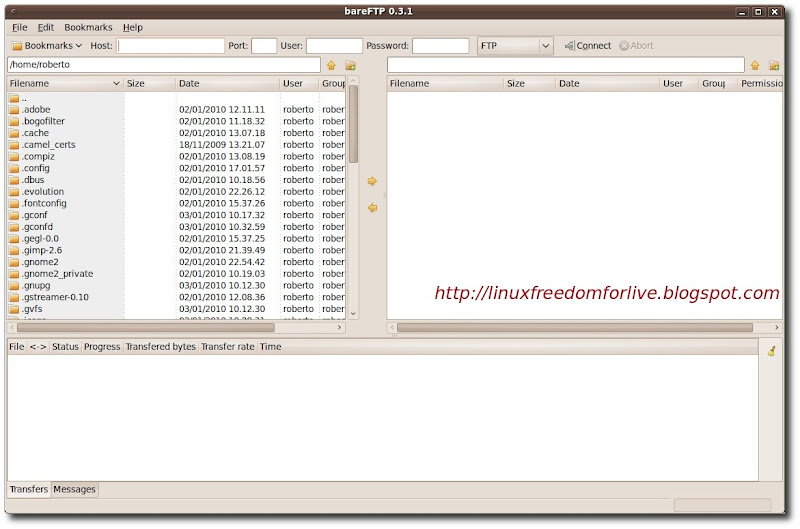This screenshot has width=800, height=529.
Task: Click the local scrollbar down arrow
Action: pos(353,314)
